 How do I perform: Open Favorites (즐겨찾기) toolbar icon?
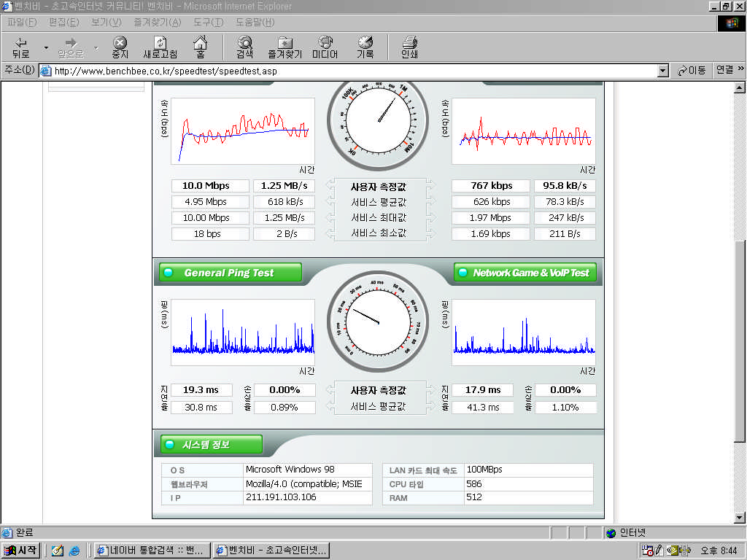pos(285,47)
